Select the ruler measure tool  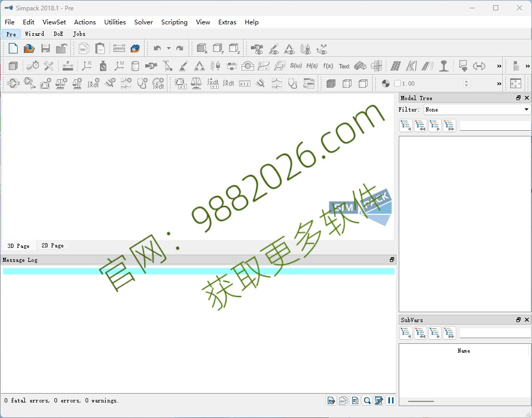119,49
